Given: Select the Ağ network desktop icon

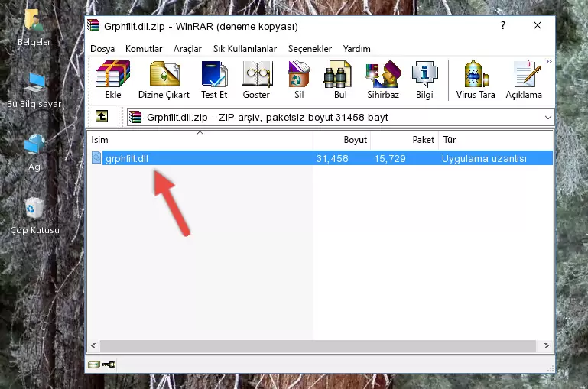Looking at the screenshot, I should click(34, 153).
